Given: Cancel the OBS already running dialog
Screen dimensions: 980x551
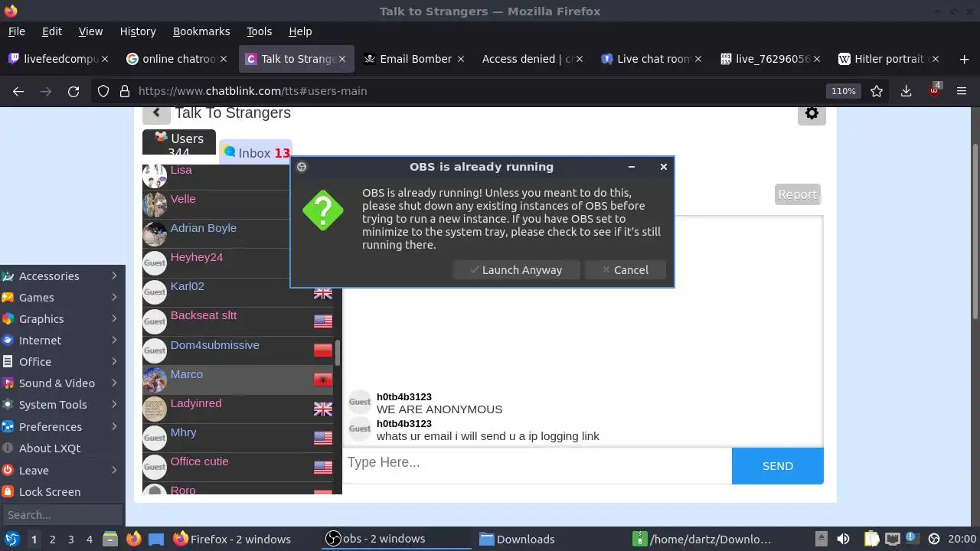Looking at the screenshot, I should click(x=626, y=270).
